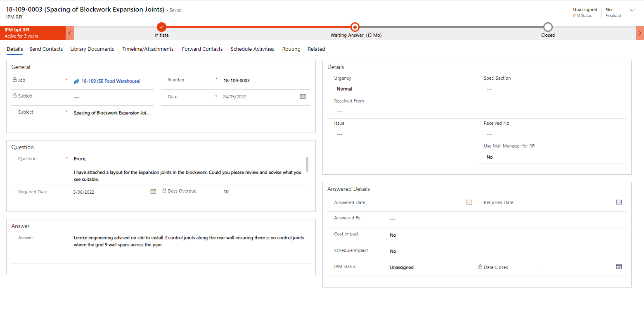This screenshot has width=644, height=309.
Task: Switch to the Timeline/Attachments tab
Action: coord(147,49)
